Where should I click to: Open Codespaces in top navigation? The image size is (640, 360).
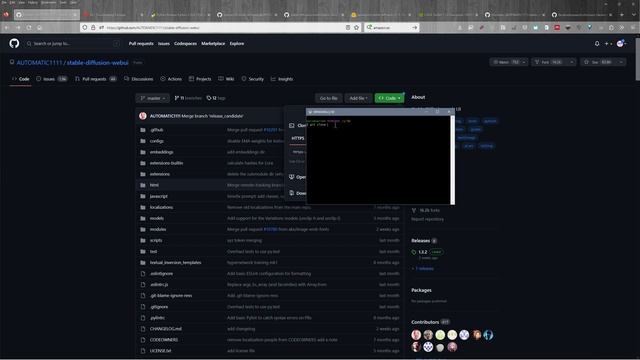185,43
